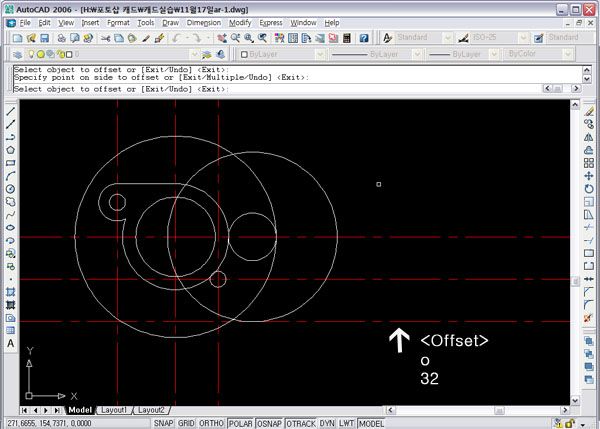Select the Ellipse draw tool
This screenshot has width=600, height=429.
pyautogui.click(x=10, y=228)
